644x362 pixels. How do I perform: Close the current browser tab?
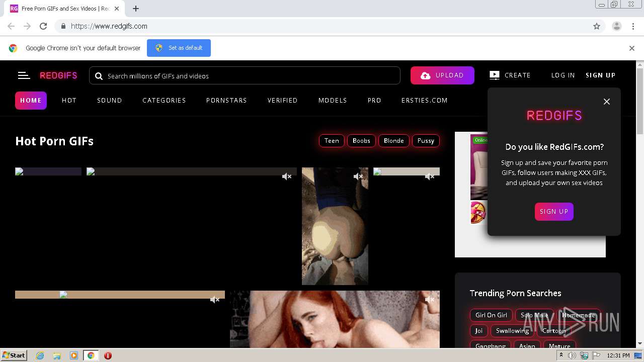[117, 9]
